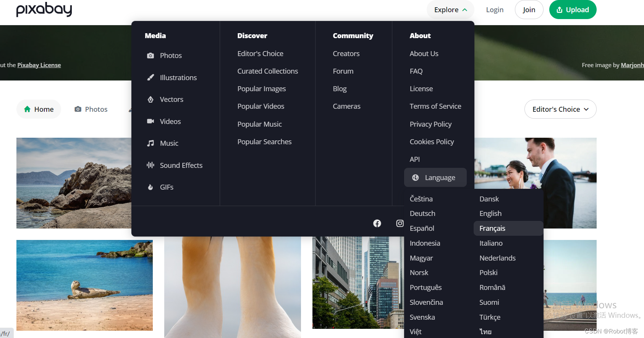The image size is (644, 338).
Task: Click the green Upload button
Action: pos(573,10)
